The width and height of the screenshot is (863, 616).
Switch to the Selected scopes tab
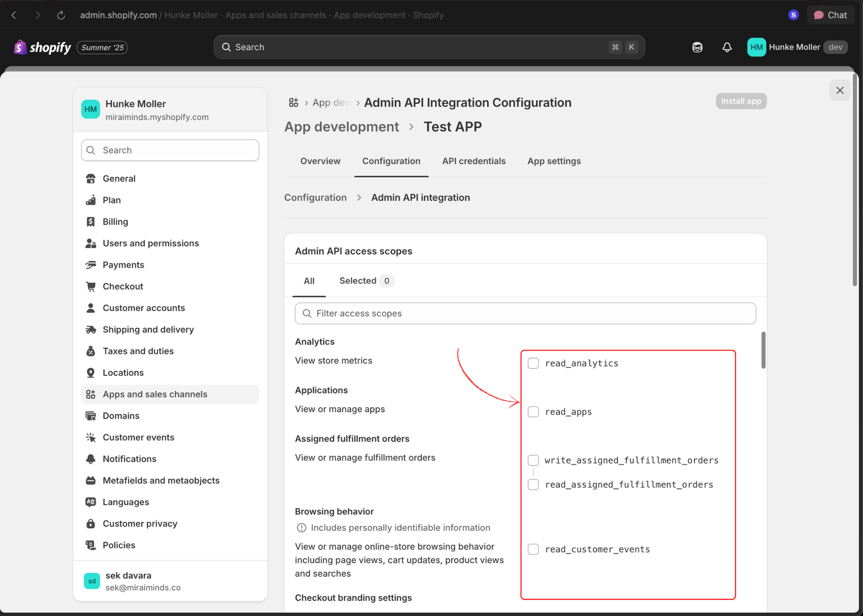[357, 281]
